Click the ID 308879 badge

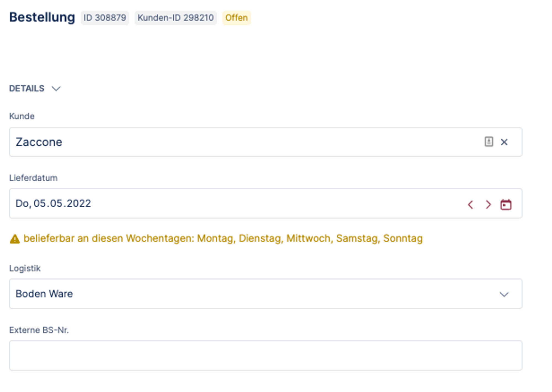click(105, 18)
